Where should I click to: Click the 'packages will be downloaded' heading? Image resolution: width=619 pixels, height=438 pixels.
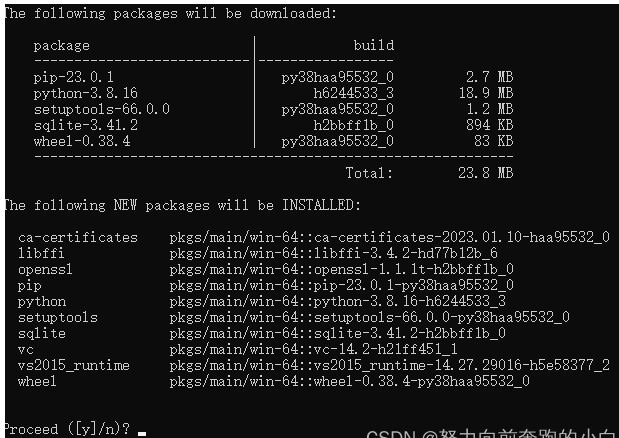171,13
